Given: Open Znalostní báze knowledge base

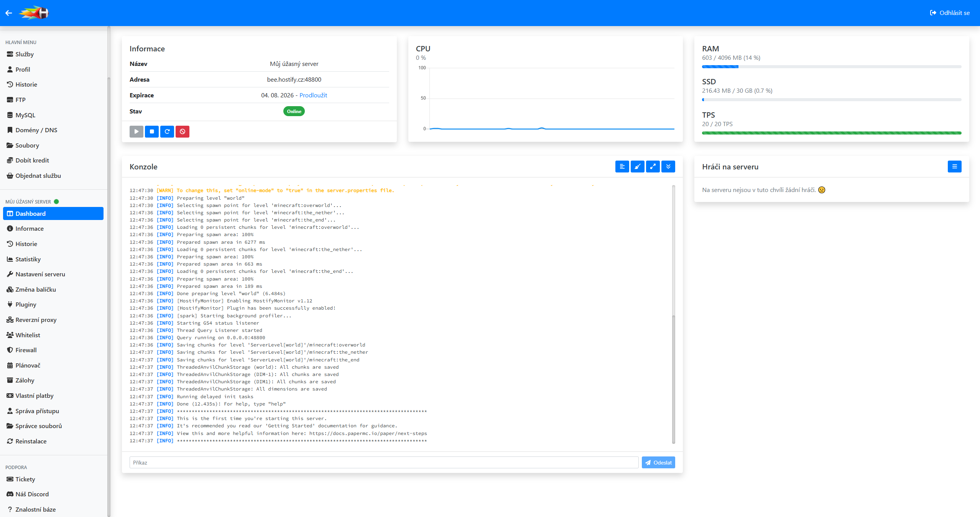Looking at the screenshot, I should pos(53,509).
